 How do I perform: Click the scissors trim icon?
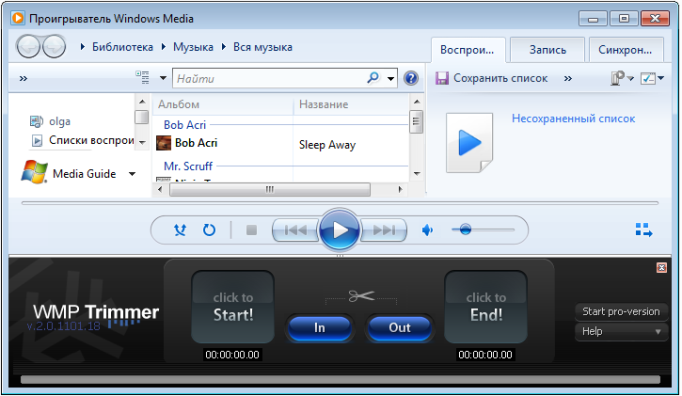point(361,296)
